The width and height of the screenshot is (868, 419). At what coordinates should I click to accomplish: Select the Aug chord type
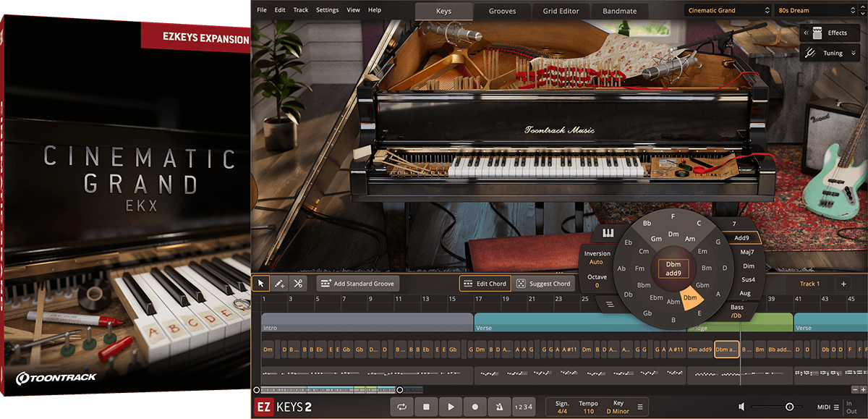[745, 293]
